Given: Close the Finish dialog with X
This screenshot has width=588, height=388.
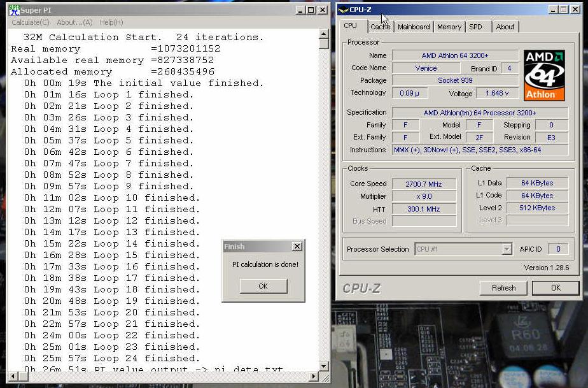Looking at the screenshot, I should [x=297, y=247].
